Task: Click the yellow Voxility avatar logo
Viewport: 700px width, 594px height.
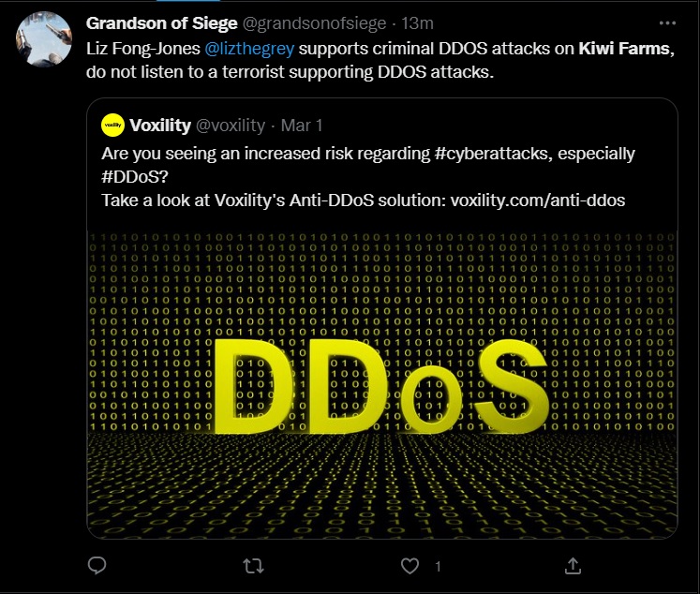Action: coord(112,126)
